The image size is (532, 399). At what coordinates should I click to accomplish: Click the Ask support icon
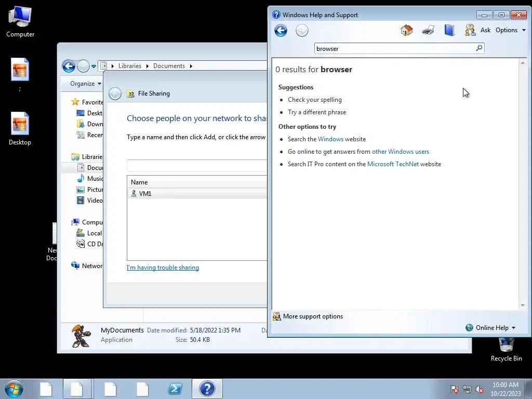tap(470, 30)
